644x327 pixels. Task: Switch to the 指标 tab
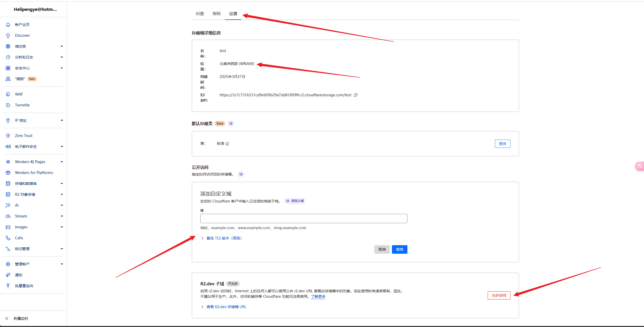click(x=216, y=14)
